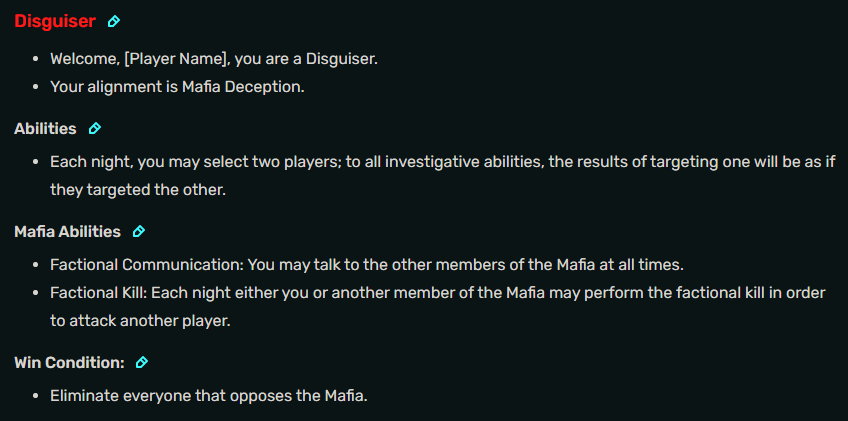
Task: Click the Abilities section heading
Action: coord(45,129)
